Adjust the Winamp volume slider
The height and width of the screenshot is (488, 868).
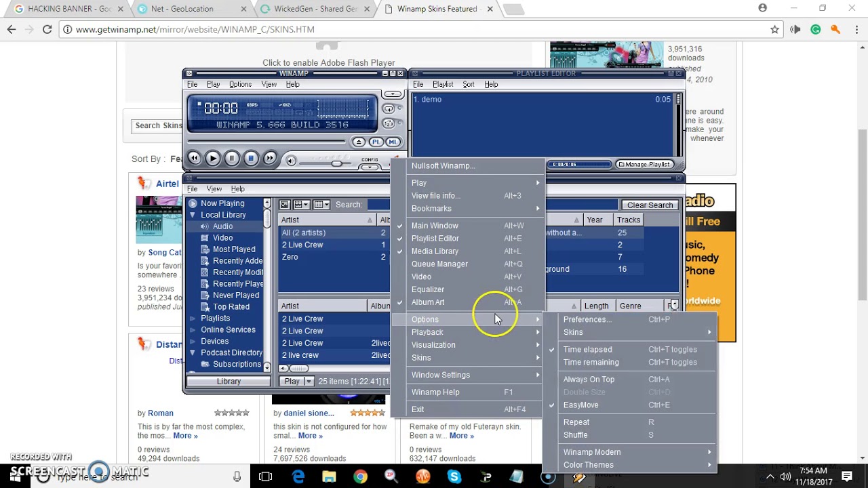tap(336, 163)
